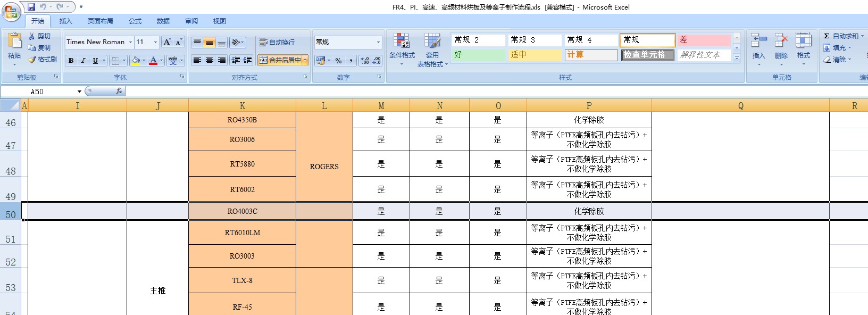Decrease font size button
Image resolution: width=868 pixels, height=315 pixels.
pos(179,42)
